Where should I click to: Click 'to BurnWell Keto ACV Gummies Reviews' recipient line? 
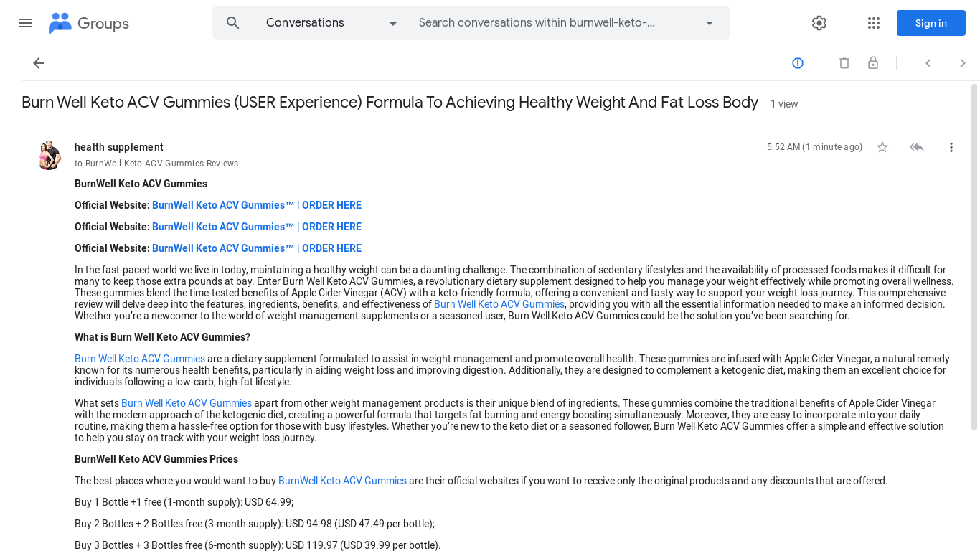[x=156, y=164]
